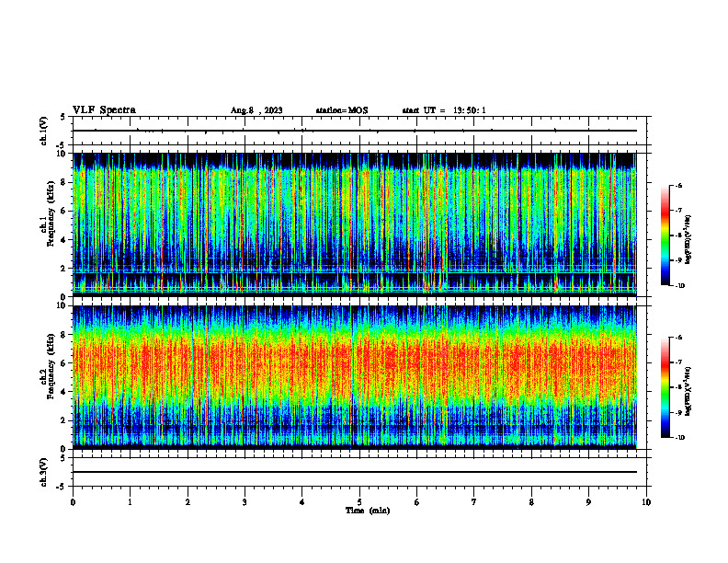Click the "ch.1(V)" axis label
The image size is (728, 563).
(43, 131)
